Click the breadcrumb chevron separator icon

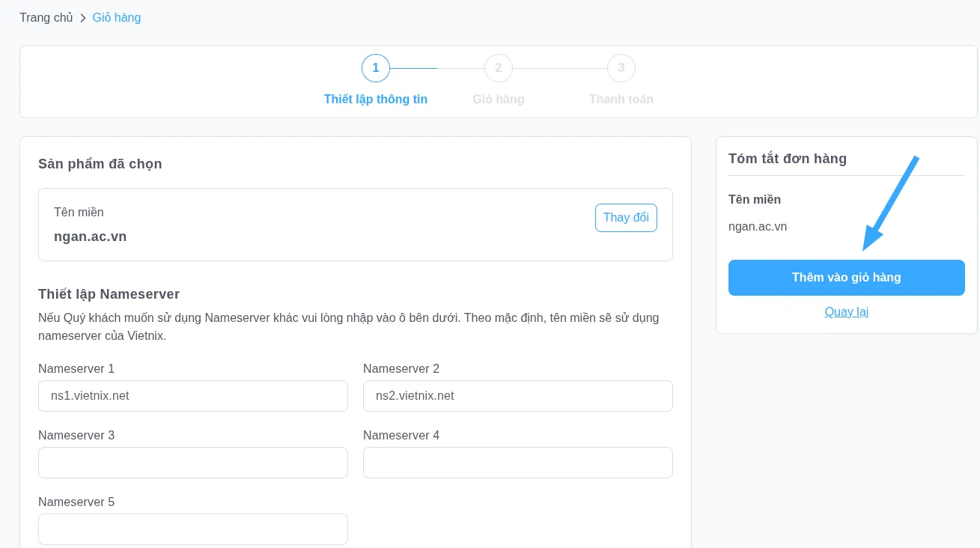[83, 18]
